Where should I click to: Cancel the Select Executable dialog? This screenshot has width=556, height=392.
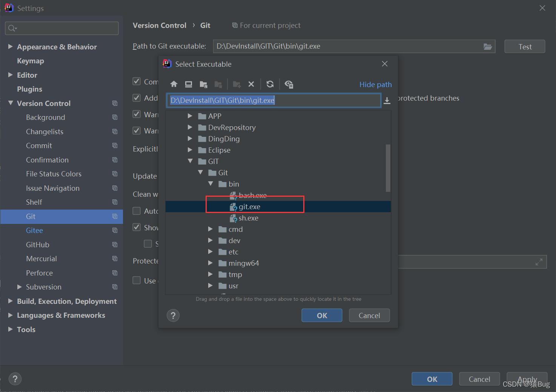(369, 315)
